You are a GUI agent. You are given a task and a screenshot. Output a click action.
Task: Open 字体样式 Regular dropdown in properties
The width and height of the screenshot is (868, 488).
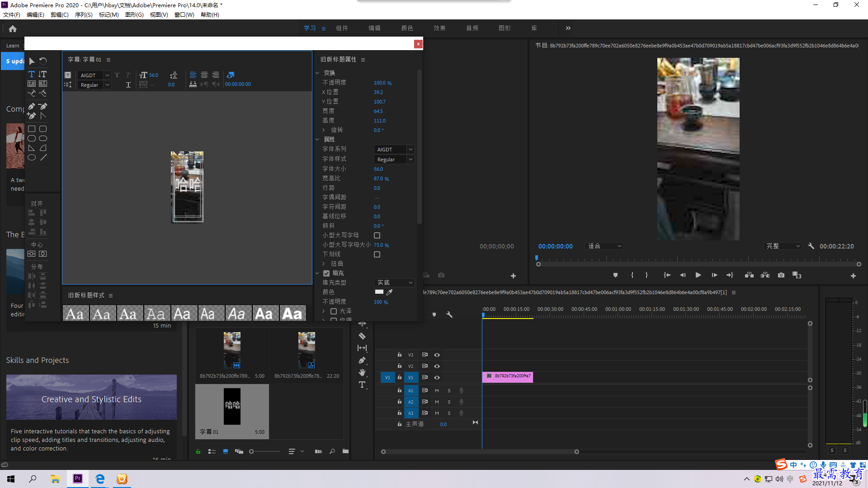click(394, 160)
